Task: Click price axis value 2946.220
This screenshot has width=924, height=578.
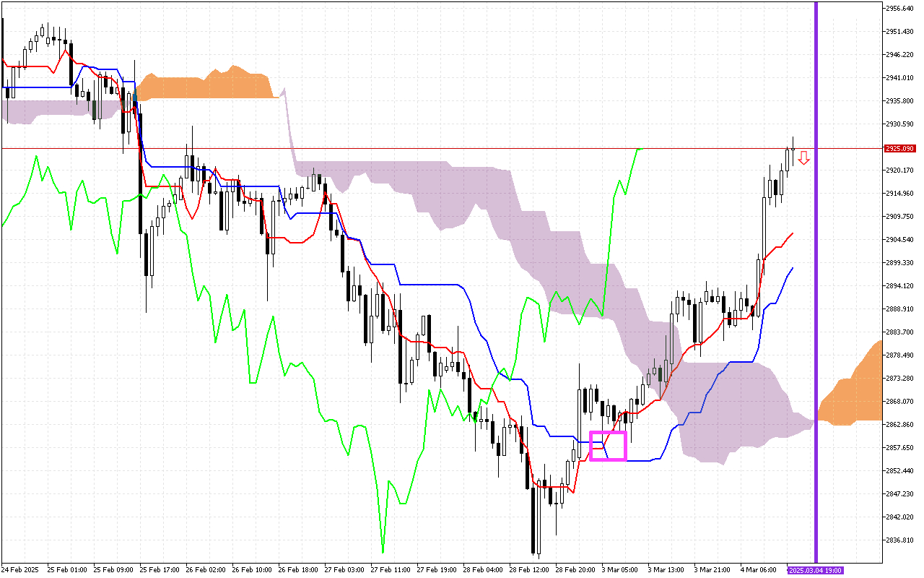Action: (x=899, y=55)
